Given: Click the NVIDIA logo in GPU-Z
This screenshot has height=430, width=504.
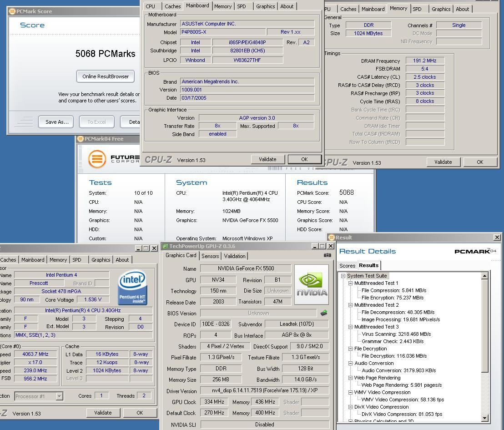Looking at the screenshot, I should pos(312,285).
